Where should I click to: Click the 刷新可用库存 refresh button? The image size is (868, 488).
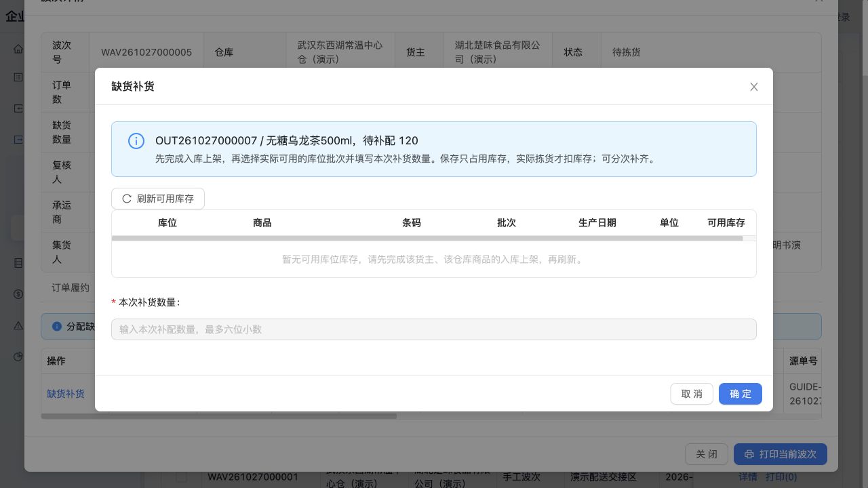pyautogui.click(x=158, y=199)
